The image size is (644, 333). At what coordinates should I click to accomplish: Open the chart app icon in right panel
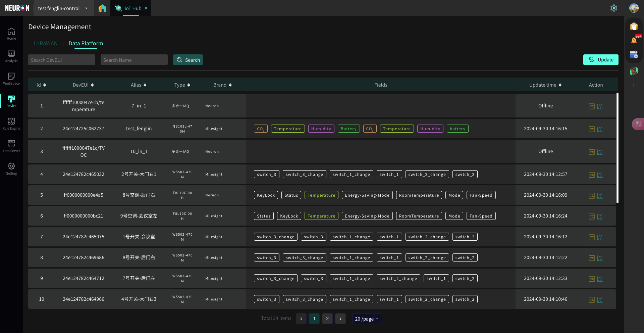coord(634,71)
